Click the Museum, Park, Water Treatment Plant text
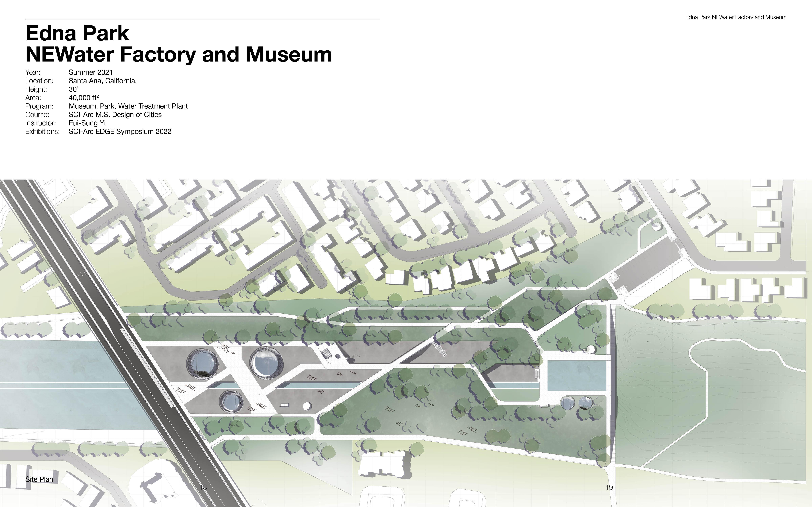The image size is (812, 507). tap(128, 106)
